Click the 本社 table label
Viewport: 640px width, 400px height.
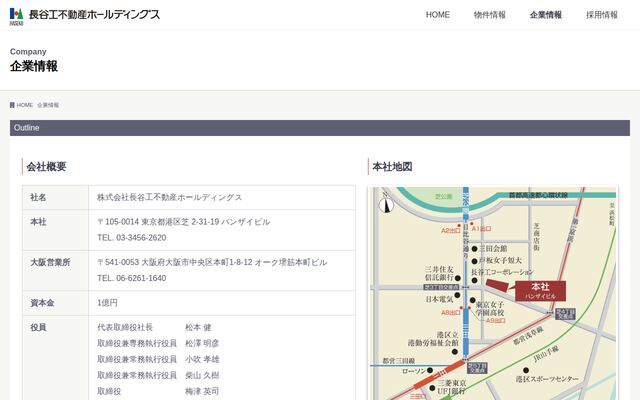pos(38,222)
